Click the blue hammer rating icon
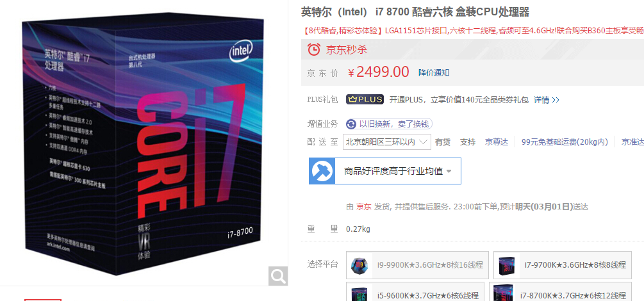The image size is (644, 301). (322, 171)
